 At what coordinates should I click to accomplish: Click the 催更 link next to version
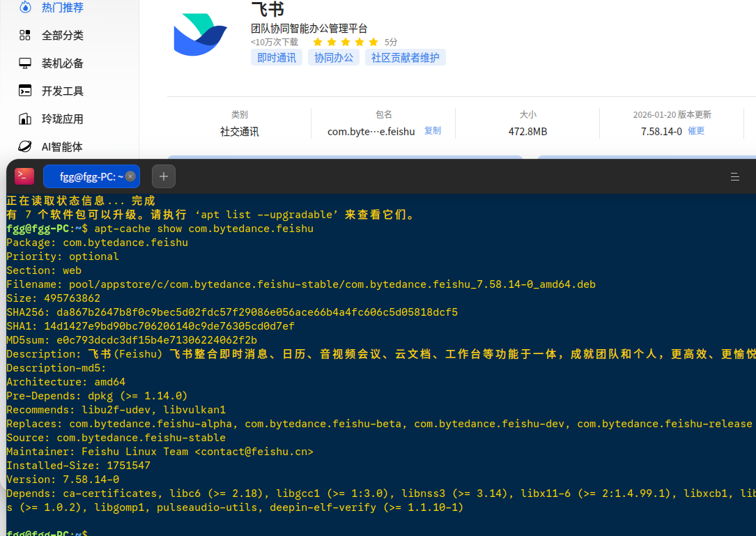coord(696,131)
